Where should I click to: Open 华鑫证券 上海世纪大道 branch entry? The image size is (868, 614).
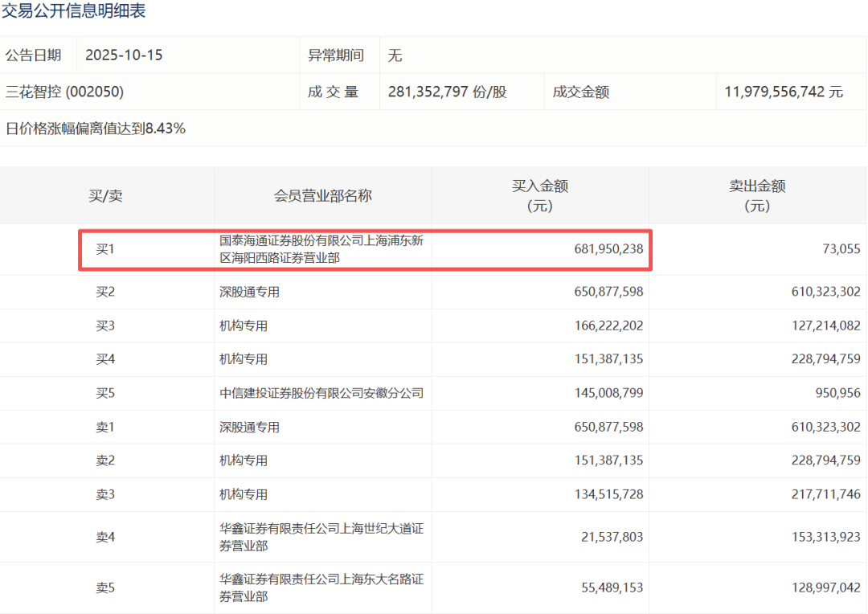coord(321,536)
